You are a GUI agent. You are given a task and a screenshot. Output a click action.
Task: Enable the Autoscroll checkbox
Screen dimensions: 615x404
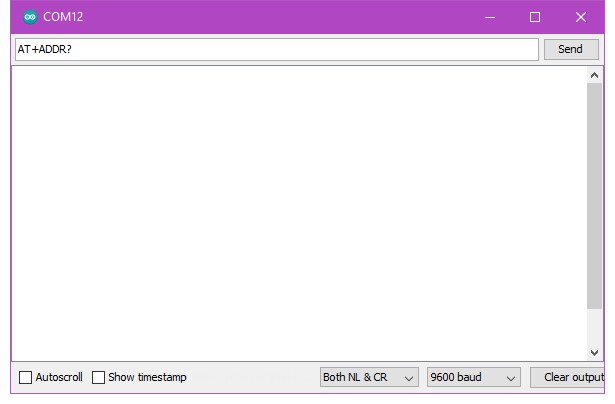click(26, 378)
